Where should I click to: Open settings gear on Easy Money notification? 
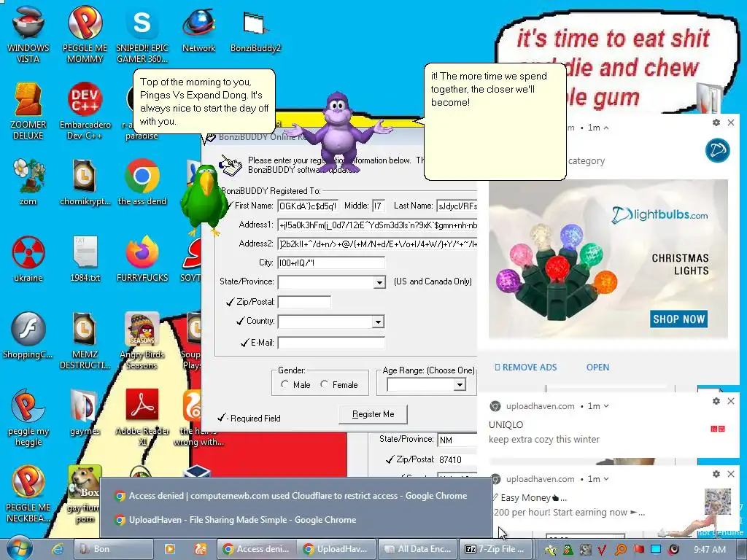(x=716, y=474)
